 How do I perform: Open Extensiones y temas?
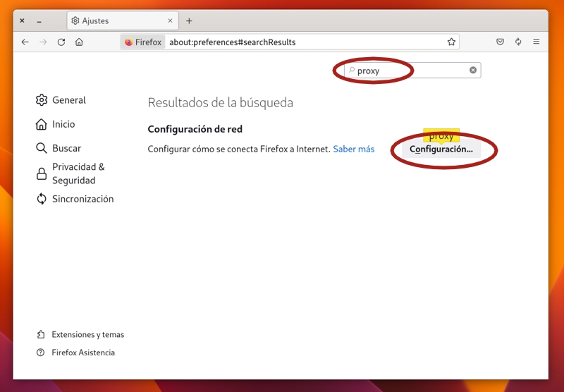pos(87,334)
